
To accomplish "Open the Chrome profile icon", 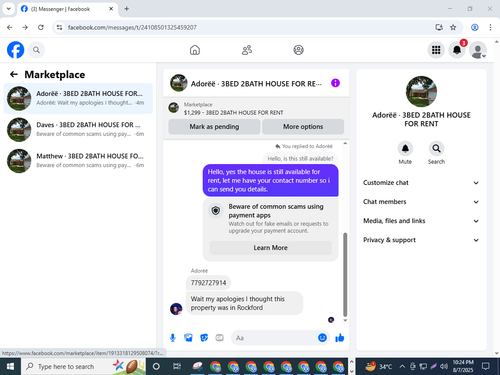I will click(475, 27).
